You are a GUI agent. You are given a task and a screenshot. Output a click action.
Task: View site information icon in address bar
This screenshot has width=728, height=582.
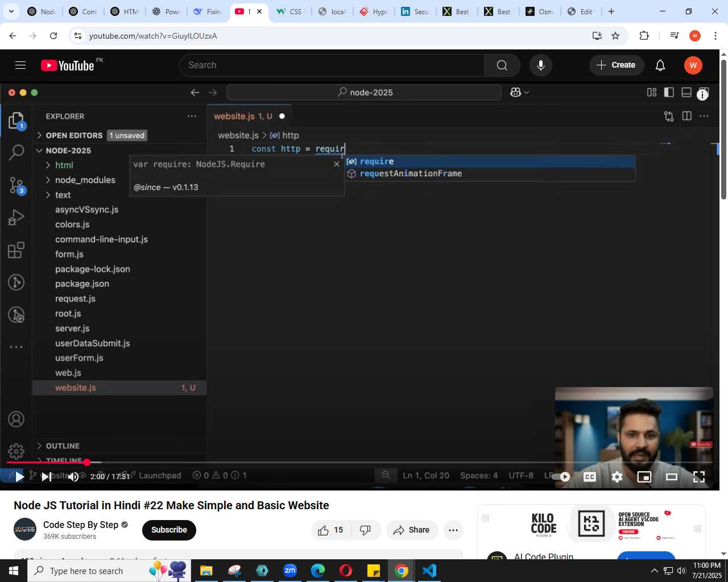coord(78,36)
